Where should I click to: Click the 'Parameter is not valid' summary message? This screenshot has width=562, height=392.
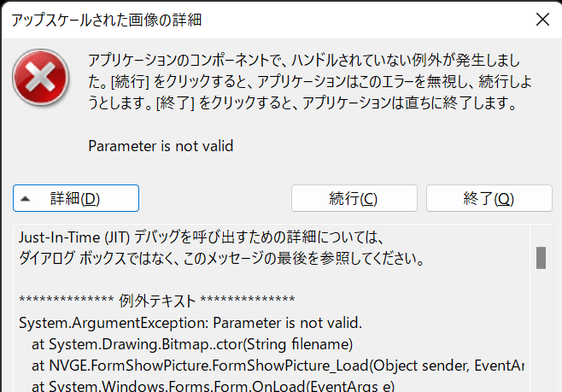pyautogui.click(x=161, y=146)
